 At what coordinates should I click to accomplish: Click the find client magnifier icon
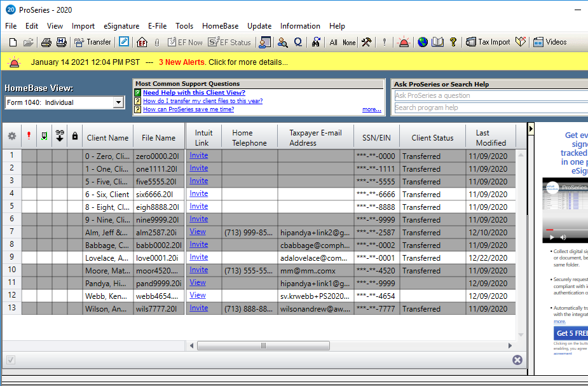click(x=282, y=43)
